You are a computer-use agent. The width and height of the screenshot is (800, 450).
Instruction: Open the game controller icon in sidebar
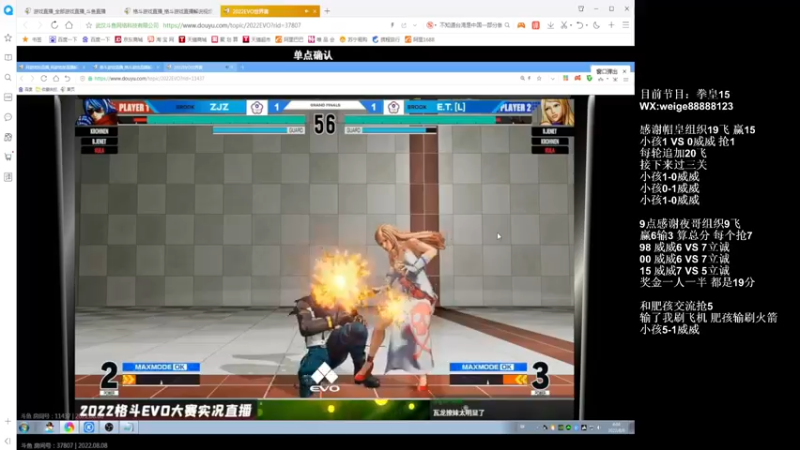coord(8,137)
